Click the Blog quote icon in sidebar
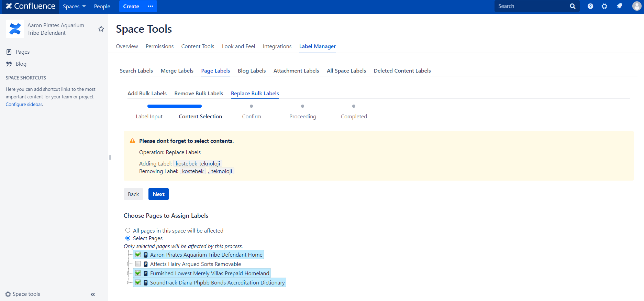Image resolution: width=644 pixels, height=301 pixels. click(x=9, y=64)
